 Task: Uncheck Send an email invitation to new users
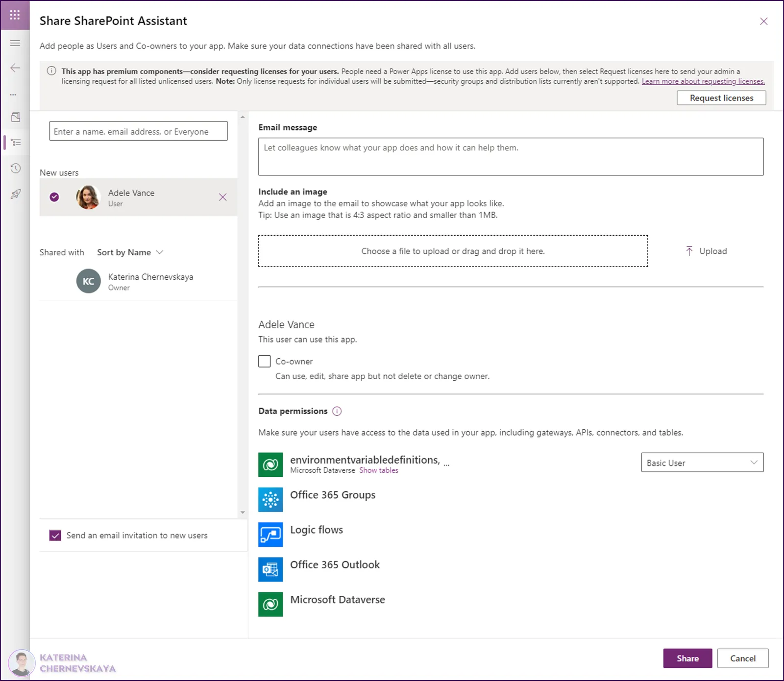point(55,535)
